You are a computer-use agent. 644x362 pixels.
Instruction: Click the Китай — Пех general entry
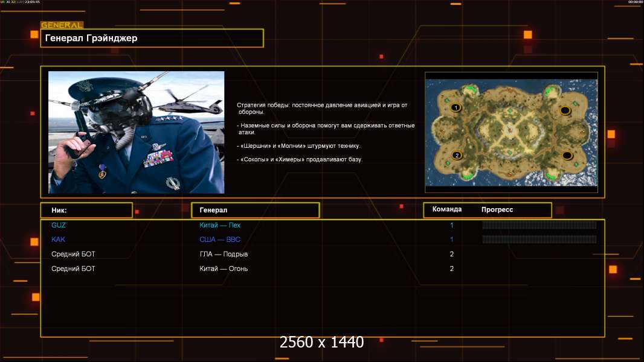(x=220, y=225)
